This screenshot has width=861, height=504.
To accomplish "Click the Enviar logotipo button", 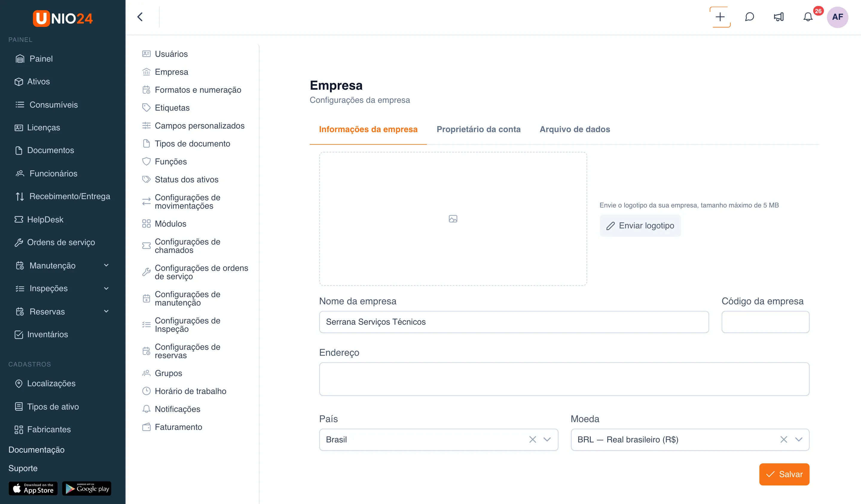I will pos(640,225).
